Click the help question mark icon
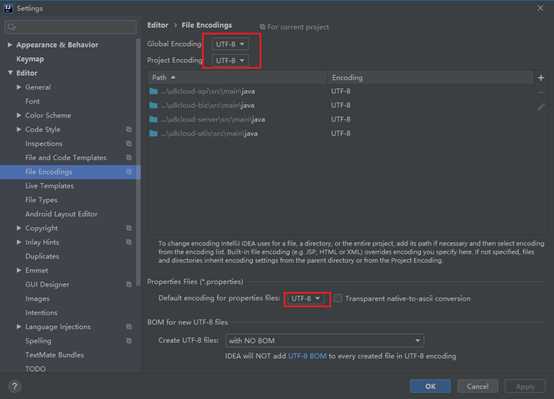The height and width of the screenshot is (399, 554). (x=14, y=386)
